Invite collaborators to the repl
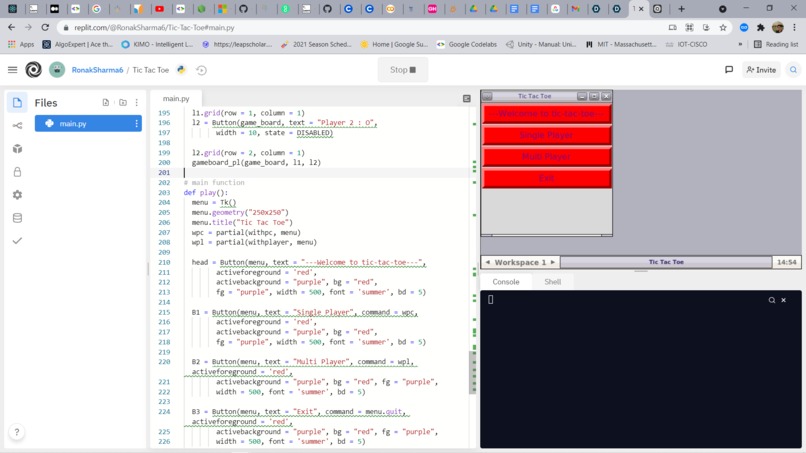 coord(761,69)
